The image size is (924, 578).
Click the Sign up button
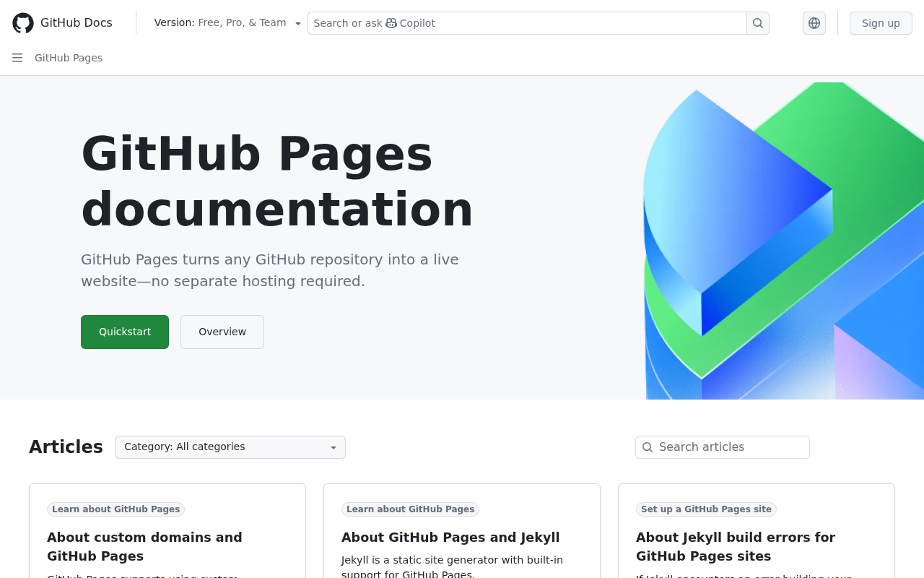(x=881, y=23)
